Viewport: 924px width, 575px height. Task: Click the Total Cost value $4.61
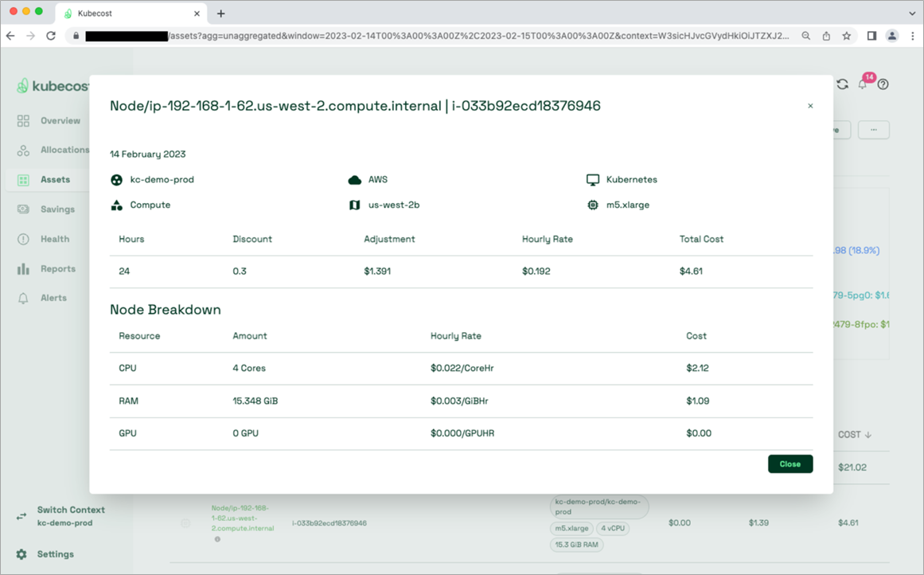691,272
